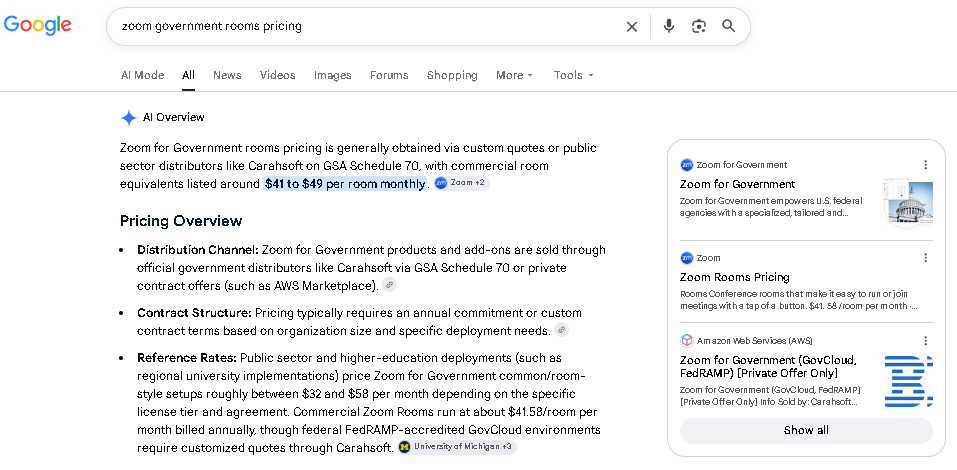This screenshot has height=470, width=957.
Task: Click the Pricing Overview heading
Action: [x=181, y=221]
